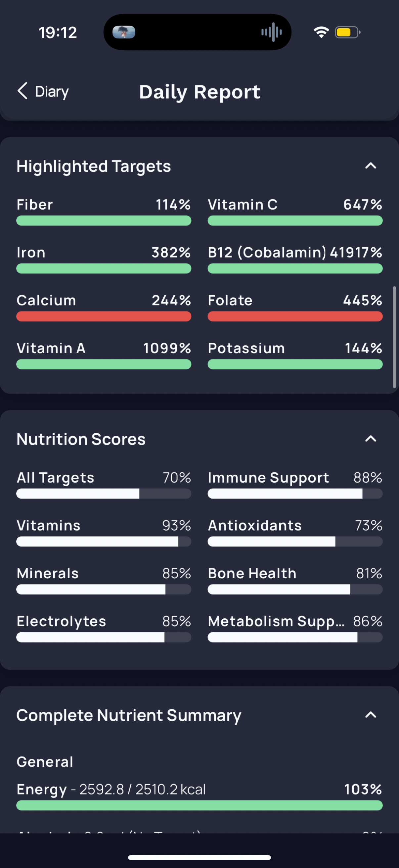Tap the Dynamic Island live activity thumbnail

(124, 32)
